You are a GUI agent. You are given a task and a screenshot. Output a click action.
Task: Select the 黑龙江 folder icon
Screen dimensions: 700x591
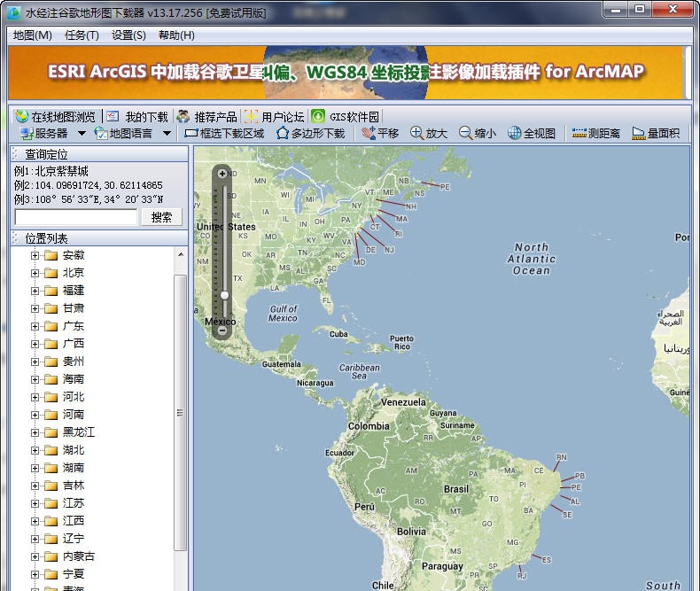click(51, 432)
